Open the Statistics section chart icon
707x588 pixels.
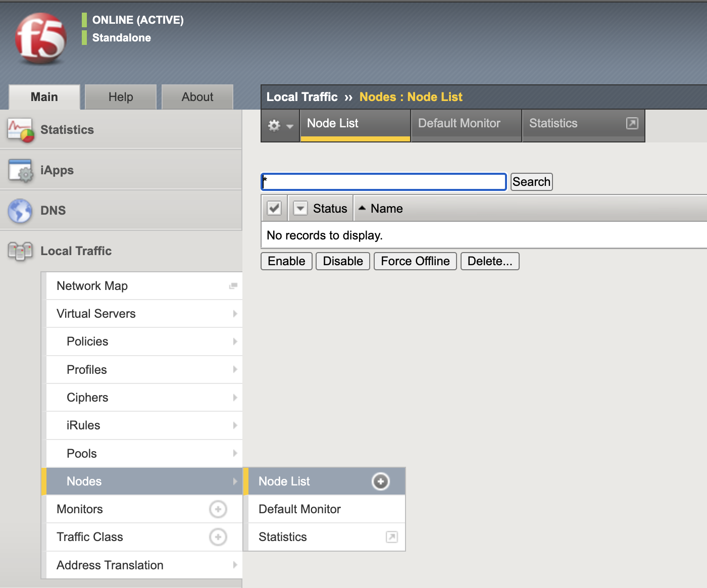pyautogui.click(x=20, y=130)
